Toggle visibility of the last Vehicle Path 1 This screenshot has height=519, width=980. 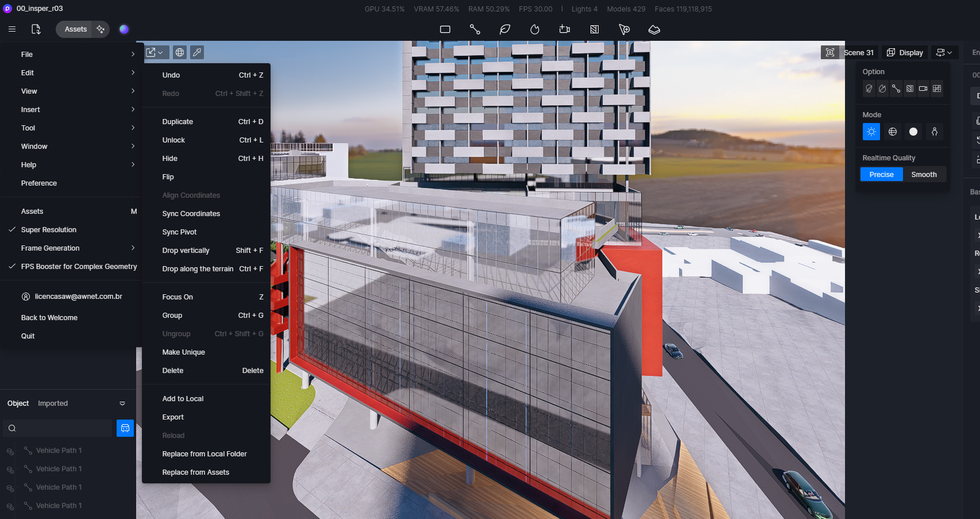pyautogui.click(x=10, y=506)
